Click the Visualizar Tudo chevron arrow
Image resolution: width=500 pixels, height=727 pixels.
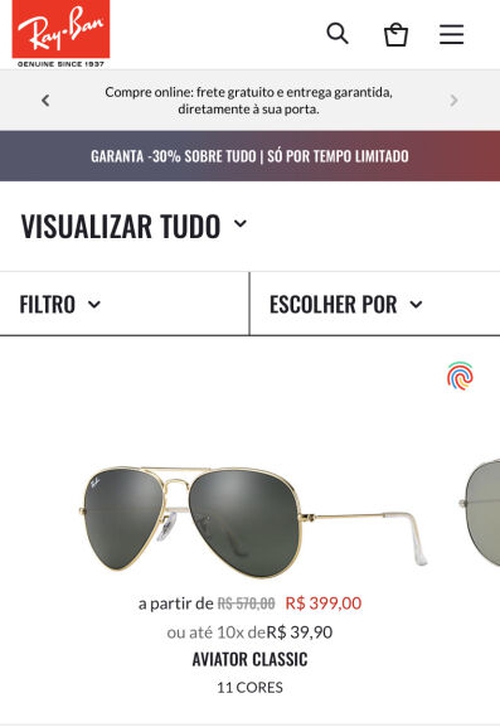click(x=240, y=223)
